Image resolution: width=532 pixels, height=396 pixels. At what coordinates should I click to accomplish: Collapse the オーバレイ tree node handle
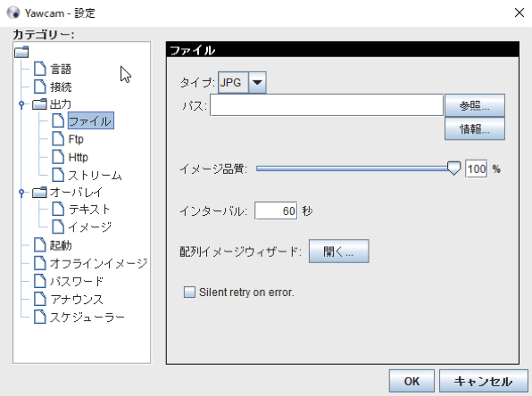pos(21,193)
